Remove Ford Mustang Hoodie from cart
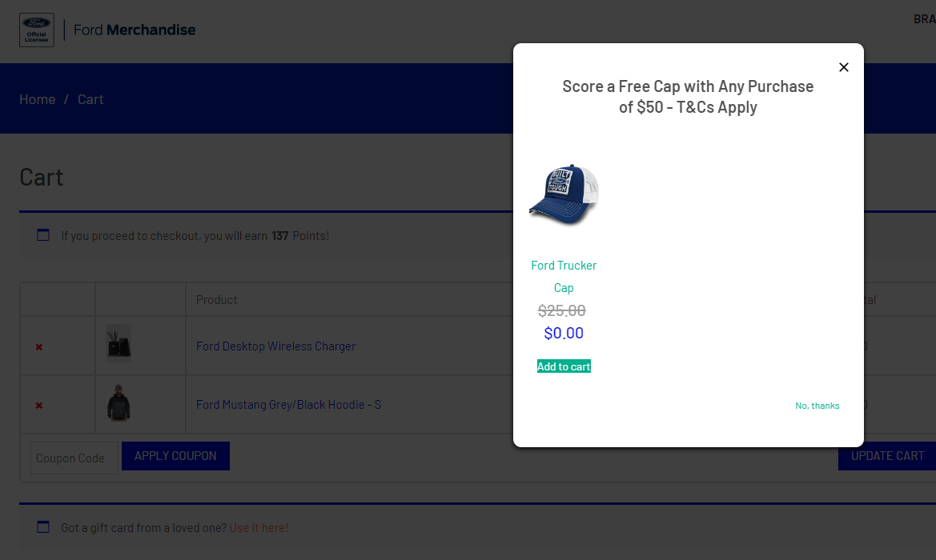The height and width of the screenshot is (560, 936). pyautogui.click(x=38, y=406)
